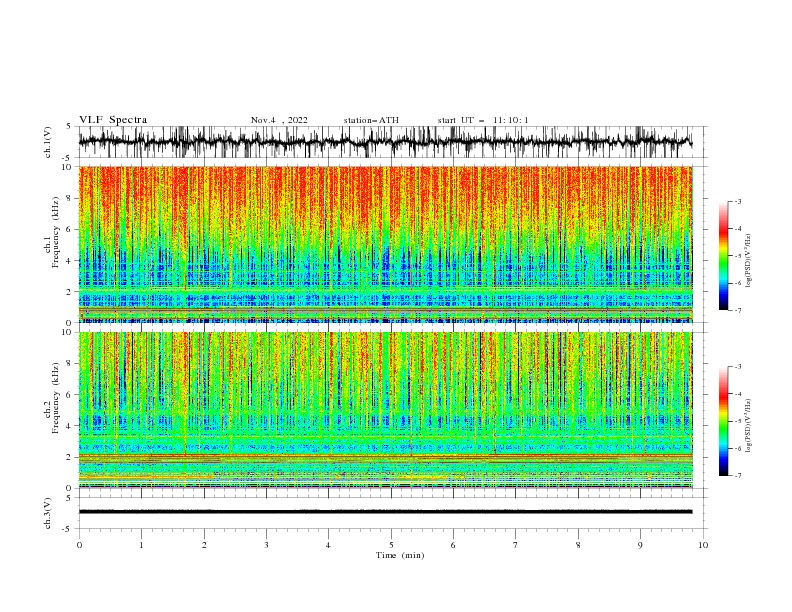Click the "-7" label on ch.1 colorbar
The height and width of the screenshot is (612, 792).
pyautogui.click(x=737, y=310)
